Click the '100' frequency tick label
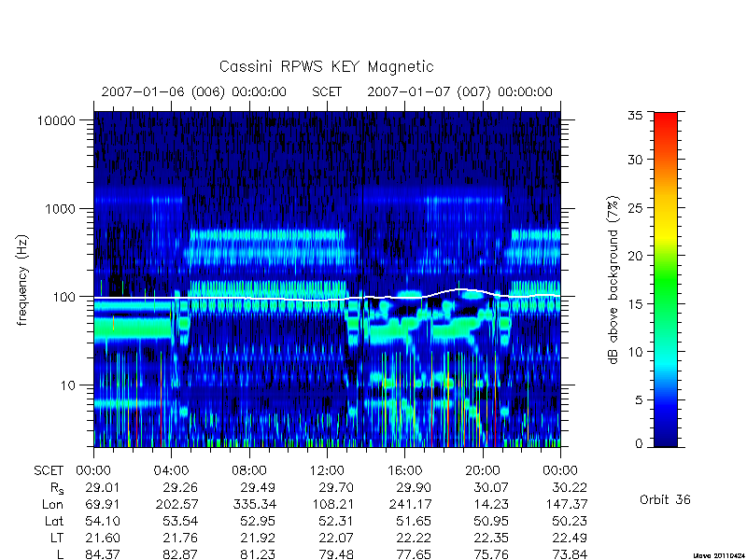747x560 pixels. tap(63, 297)
